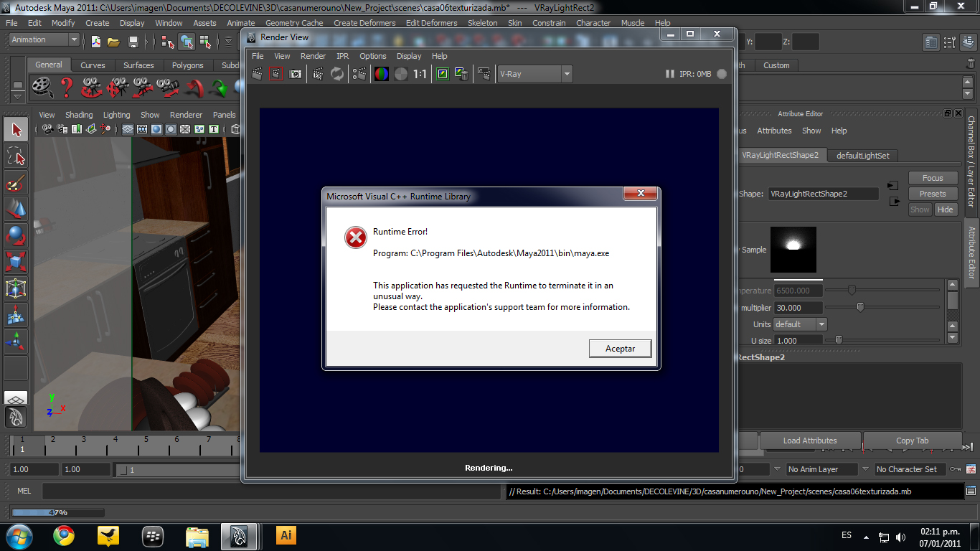The image size is (980, 551).
Task: Select the Paint Selection Tool
Action: 16,183
